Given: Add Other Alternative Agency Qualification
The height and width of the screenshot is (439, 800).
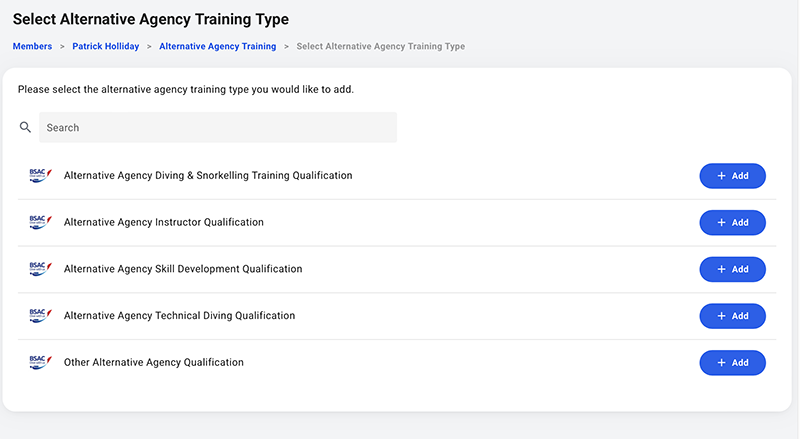Looking at the screenshot, I should point(732,362).
